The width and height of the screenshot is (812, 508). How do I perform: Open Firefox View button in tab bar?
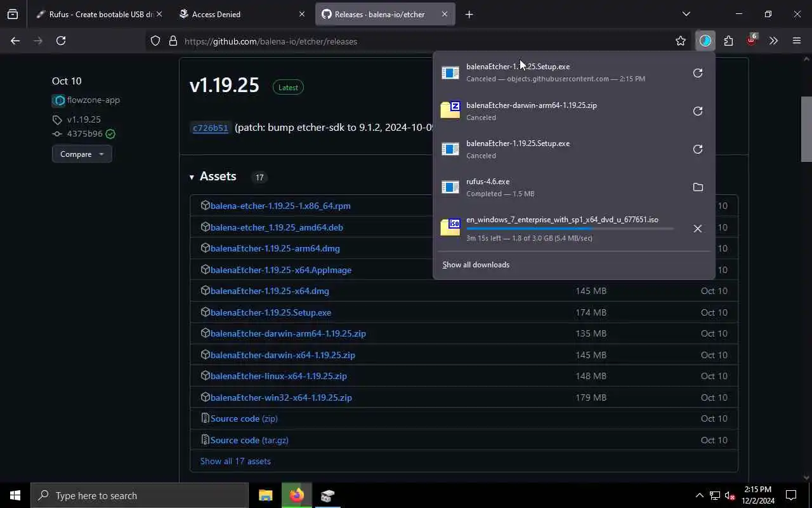click(x=13, y=14)
